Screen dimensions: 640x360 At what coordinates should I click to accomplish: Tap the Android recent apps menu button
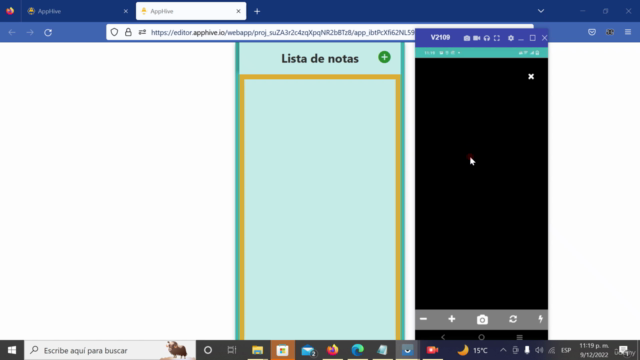(x=519, y=337)
